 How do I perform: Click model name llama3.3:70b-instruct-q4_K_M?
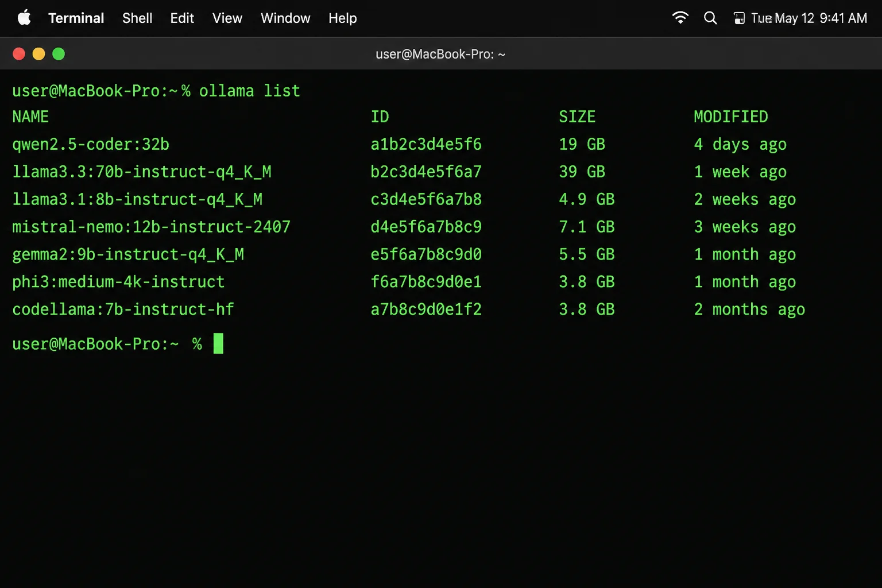point(142,172)
